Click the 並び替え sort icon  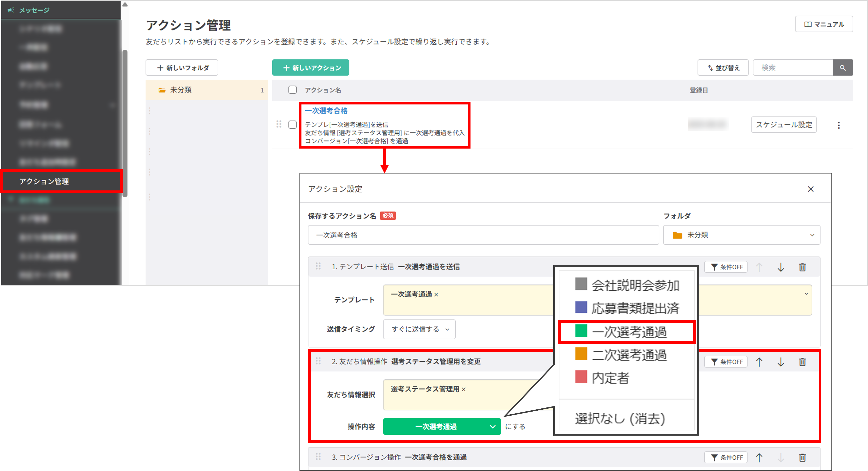click(710, 67)
